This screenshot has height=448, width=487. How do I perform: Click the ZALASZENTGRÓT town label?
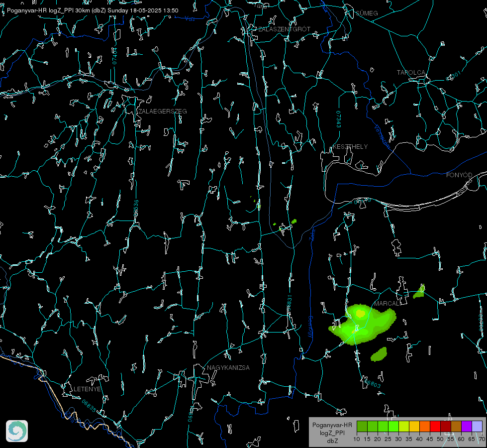click(284, 29)
